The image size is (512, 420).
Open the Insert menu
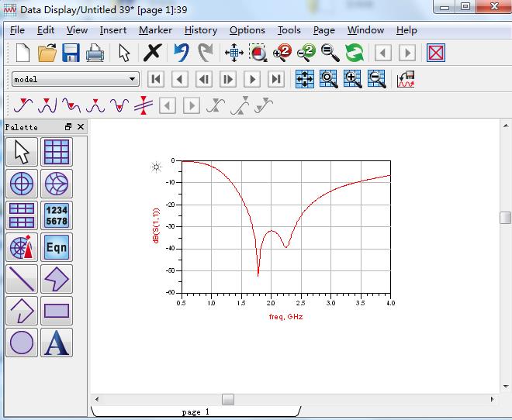[113, 30]
